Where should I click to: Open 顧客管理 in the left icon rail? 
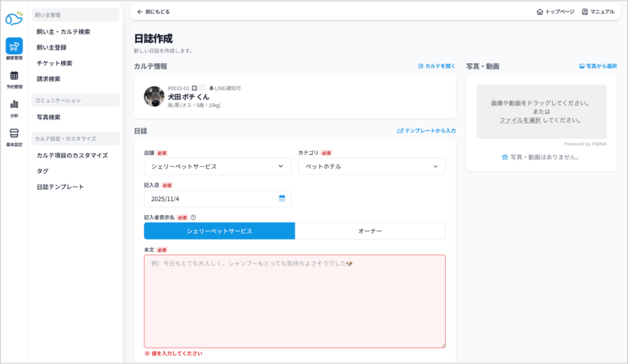point(14,48)
